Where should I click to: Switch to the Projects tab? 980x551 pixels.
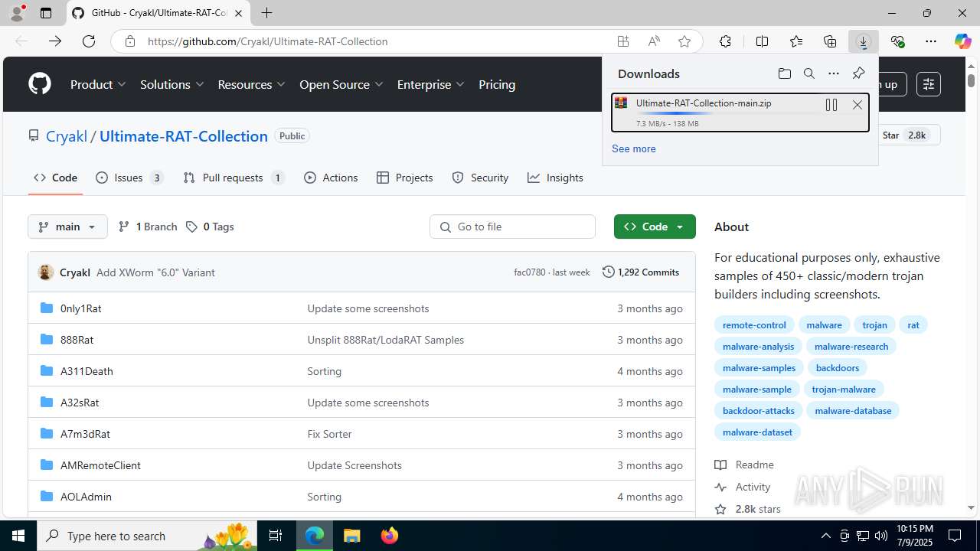(x=405, y=178)
